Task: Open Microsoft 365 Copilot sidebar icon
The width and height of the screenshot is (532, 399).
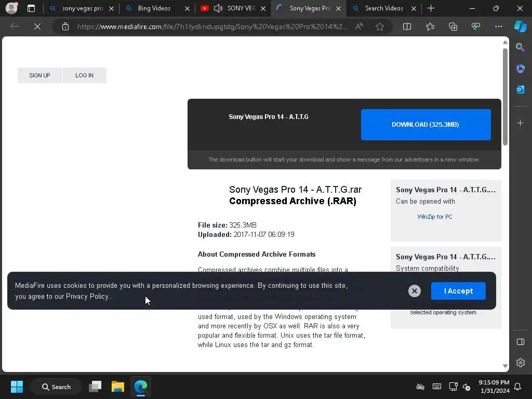Action: [x=520, y=69]
